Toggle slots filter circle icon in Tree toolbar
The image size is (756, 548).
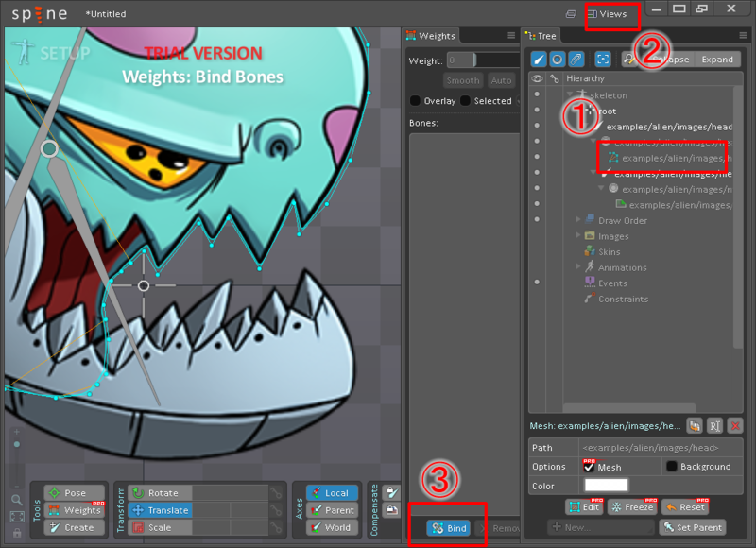tap(557, 60)
